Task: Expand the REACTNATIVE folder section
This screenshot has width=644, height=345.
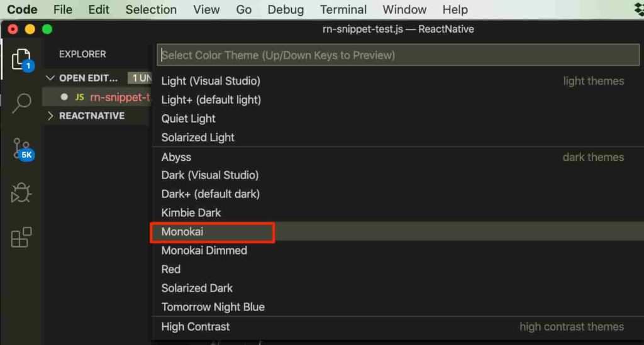Action: [50, 116]
